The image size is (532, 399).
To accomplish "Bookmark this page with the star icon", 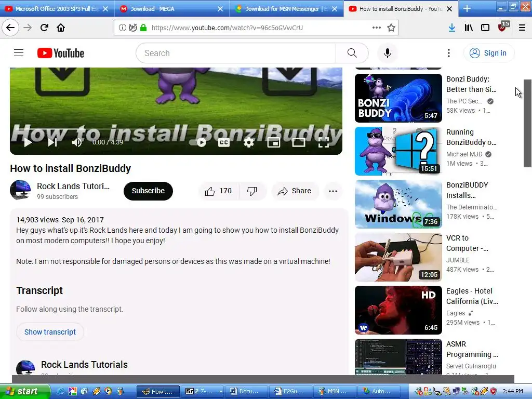I will pyautogui.click(x=391, y=28).
